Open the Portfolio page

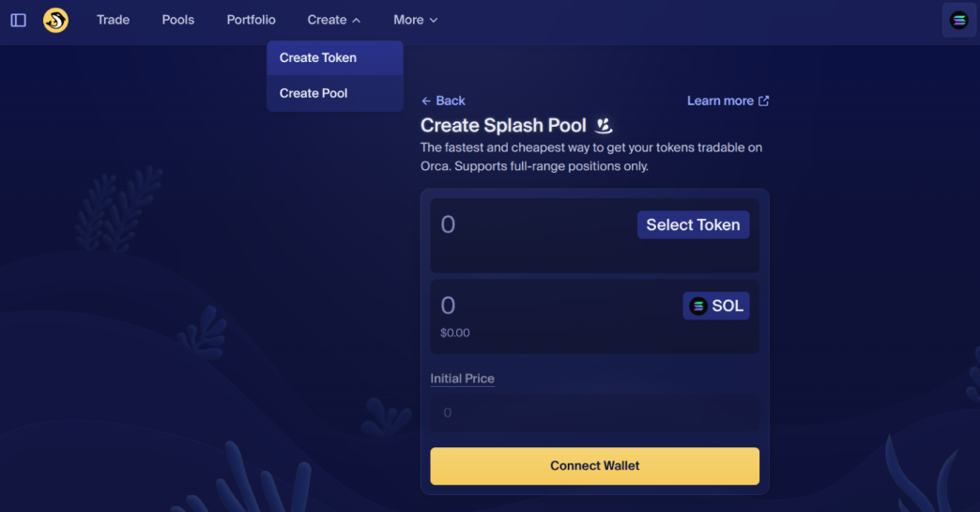click(x=251, y=20)
